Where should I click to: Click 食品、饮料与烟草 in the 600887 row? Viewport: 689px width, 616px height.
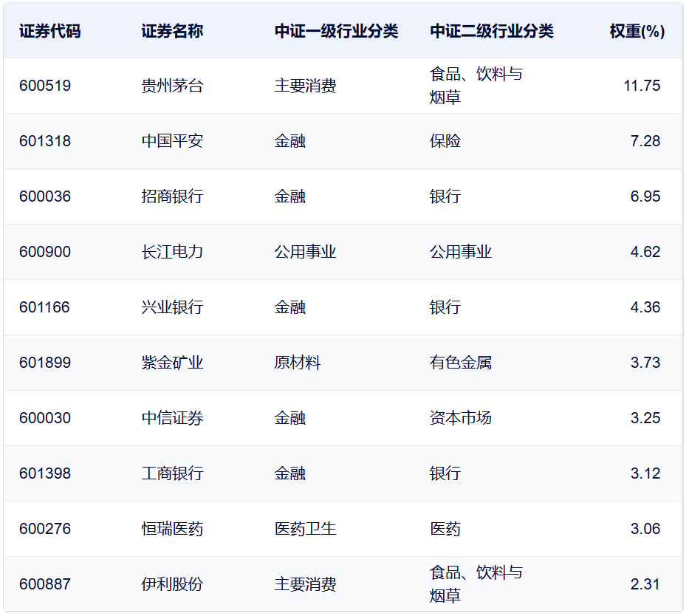476,584
